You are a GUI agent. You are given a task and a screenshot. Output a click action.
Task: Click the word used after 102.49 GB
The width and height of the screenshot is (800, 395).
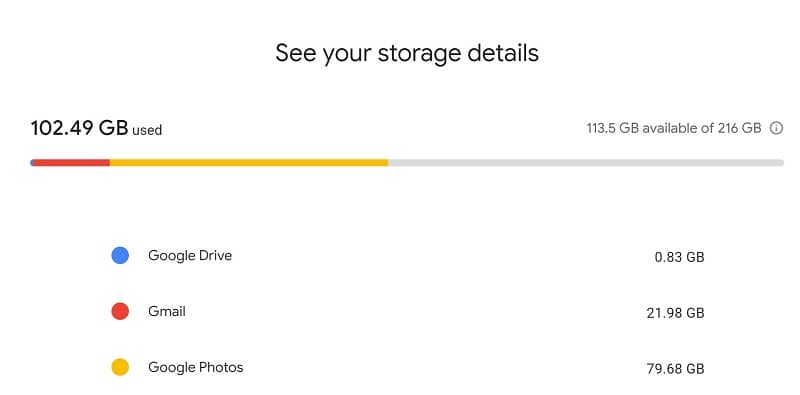147,131
